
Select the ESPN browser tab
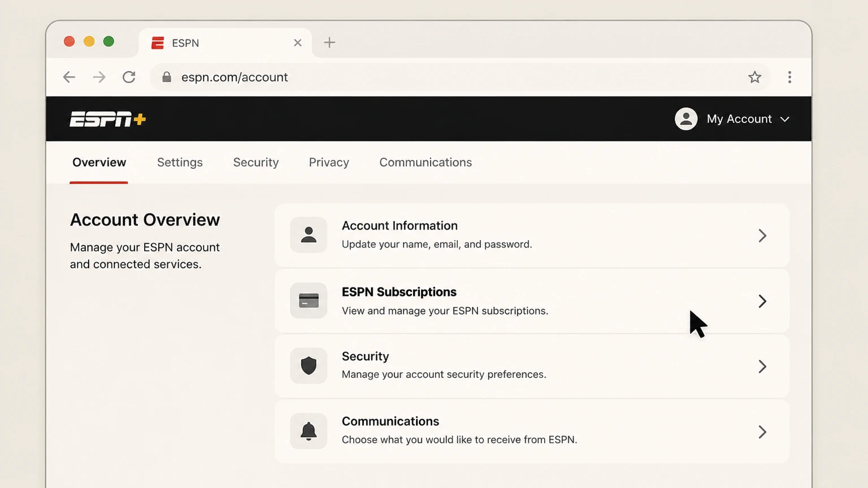225,43
